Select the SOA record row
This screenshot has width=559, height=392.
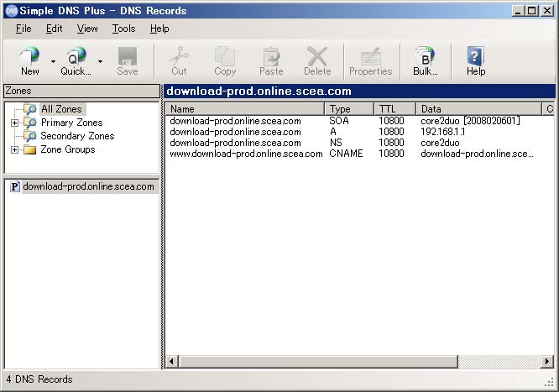[x=359, y=121]
